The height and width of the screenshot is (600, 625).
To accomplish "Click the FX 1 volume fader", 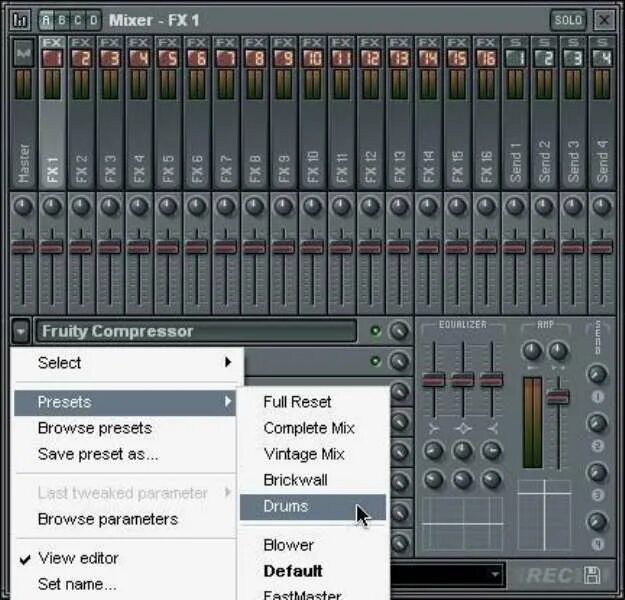I will [52, 247].
